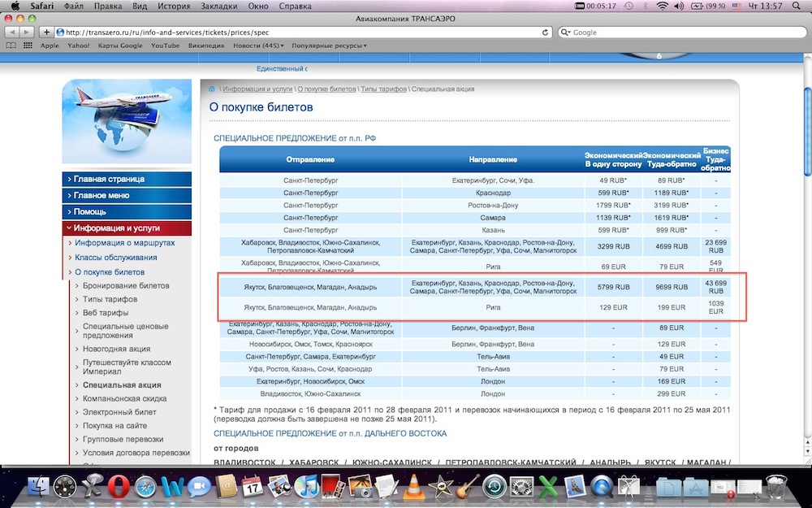Open the bookmarks book icon
This screenshot has height=508, width=812.
[x=11, y=46]
